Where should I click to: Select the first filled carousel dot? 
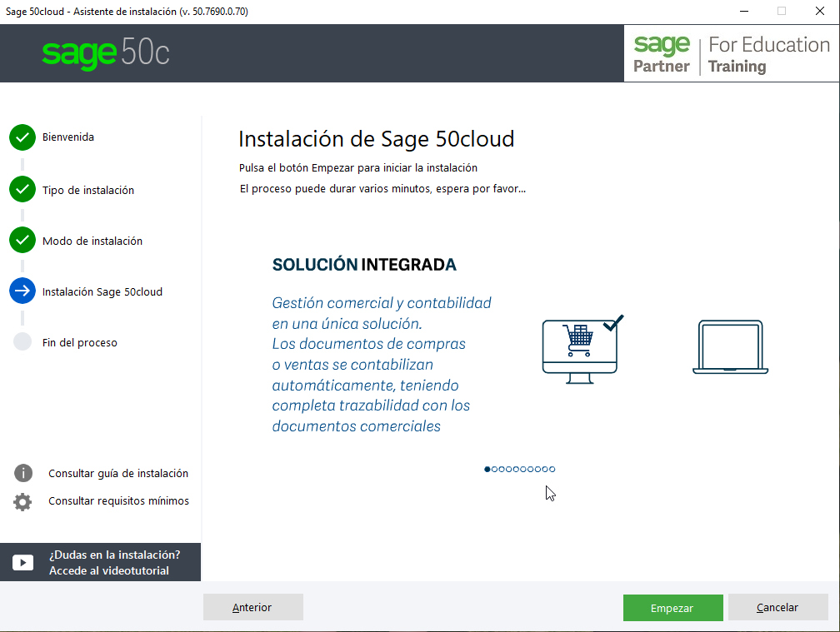[487, 470]
